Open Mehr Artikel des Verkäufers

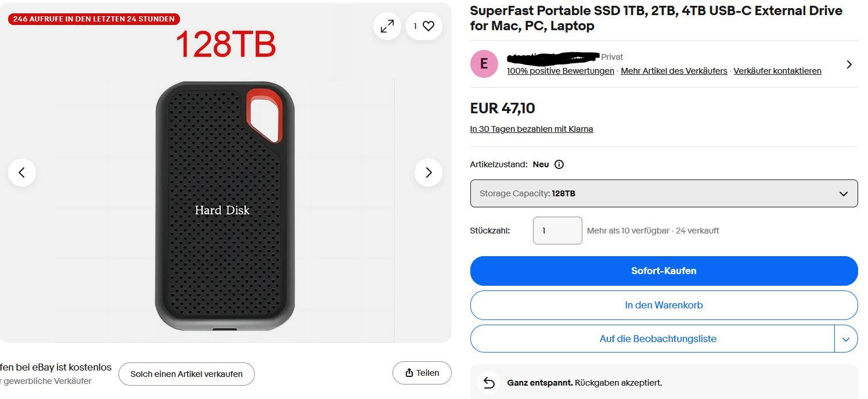click(x=673, y=71)
